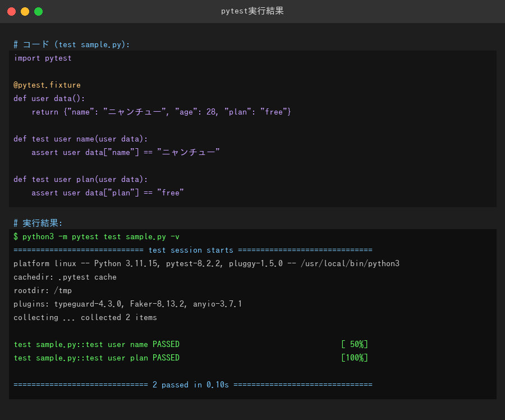Click the "platform linux -- Python 3.11.15" line

(206, 264)
